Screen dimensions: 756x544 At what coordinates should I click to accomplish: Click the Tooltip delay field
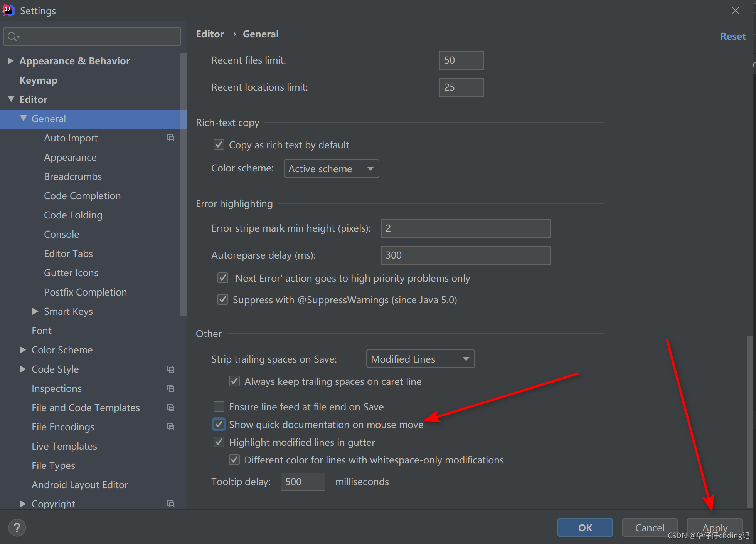click(303, 482)
